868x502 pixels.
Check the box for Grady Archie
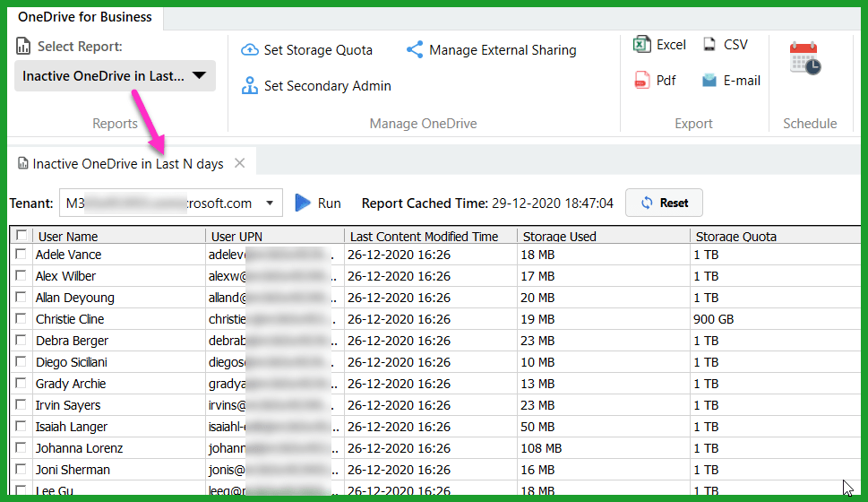click(21, 383)
